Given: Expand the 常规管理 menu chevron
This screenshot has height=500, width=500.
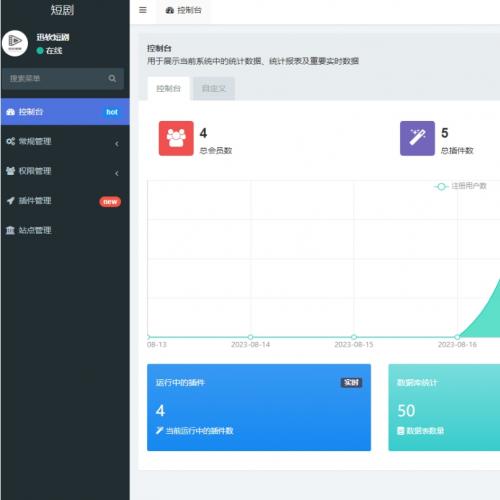Looking at the screenshot, I should click(x=117, y=144).
